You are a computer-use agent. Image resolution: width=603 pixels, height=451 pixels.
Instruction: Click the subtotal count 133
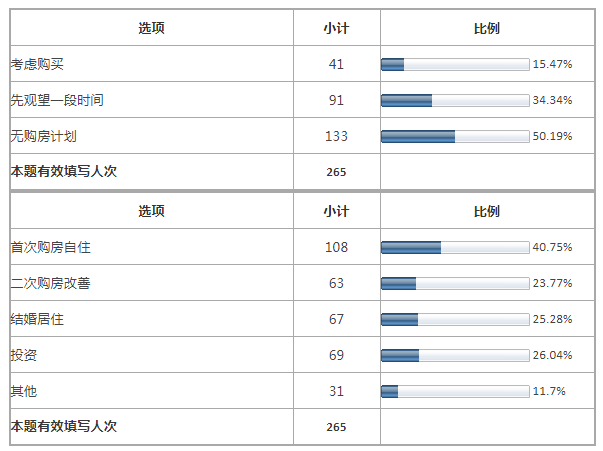click(336, 137)
